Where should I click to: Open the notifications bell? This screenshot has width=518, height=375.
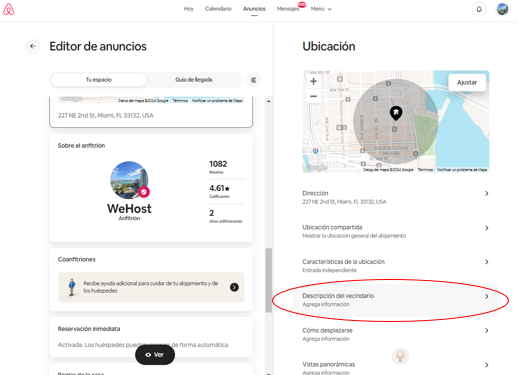pyautogui.click(x=479, y=9)
